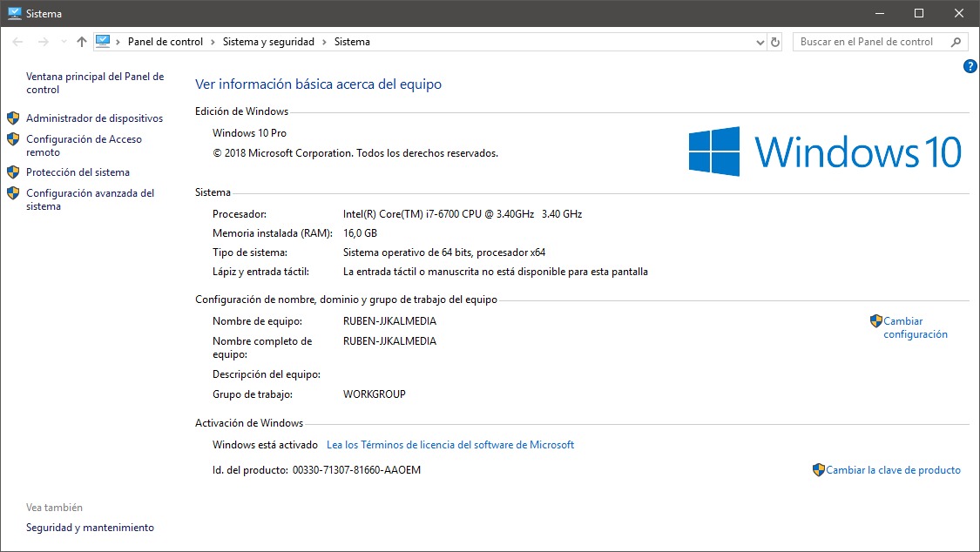
Task: Click Windows 10 Pro edition text
Action: click(x=249, y=133)
